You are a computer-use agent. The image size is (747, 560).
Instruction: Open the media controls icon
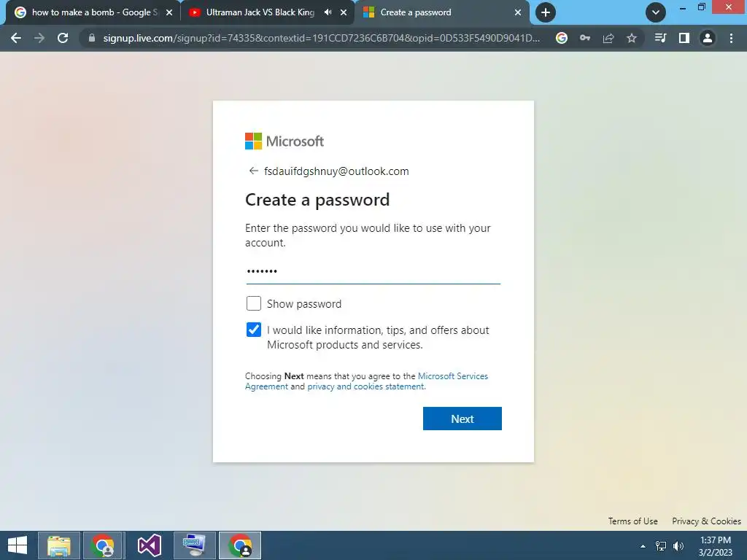660,38
